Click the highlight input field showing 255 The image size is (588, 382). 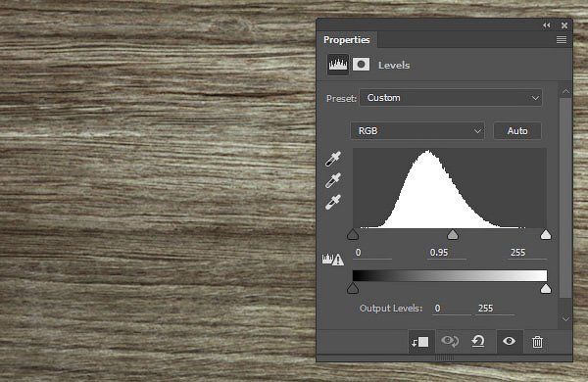[527, 253]
